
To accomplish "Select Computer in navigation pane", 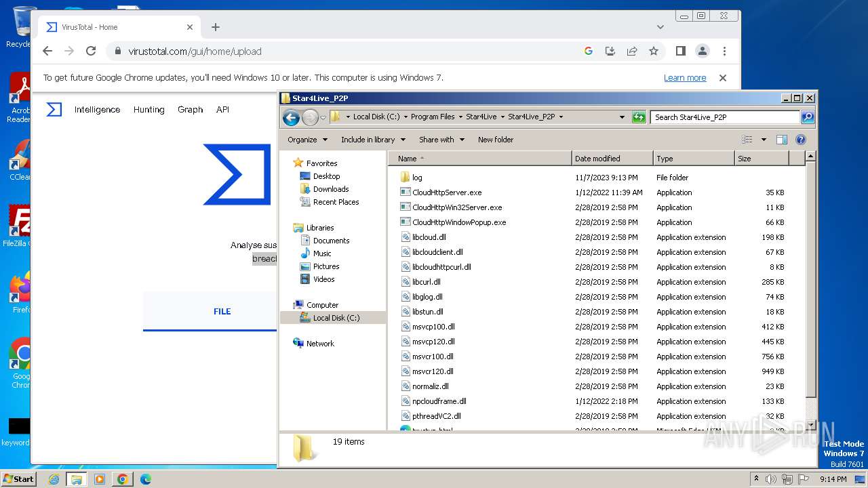I will (x=322, y=305).
